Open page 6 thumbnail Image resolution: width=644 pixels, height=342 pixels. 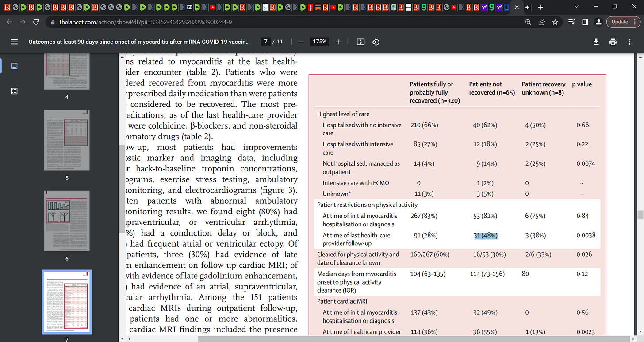click(67, 221)
